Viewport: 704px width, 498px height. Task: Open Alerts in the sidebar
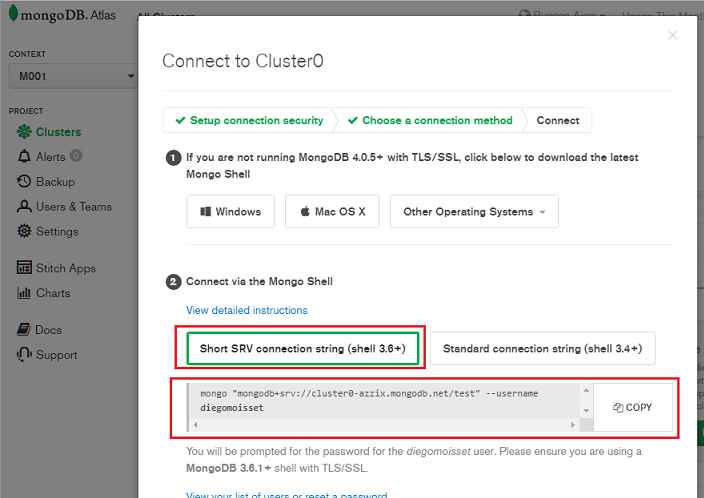(51, 157)
